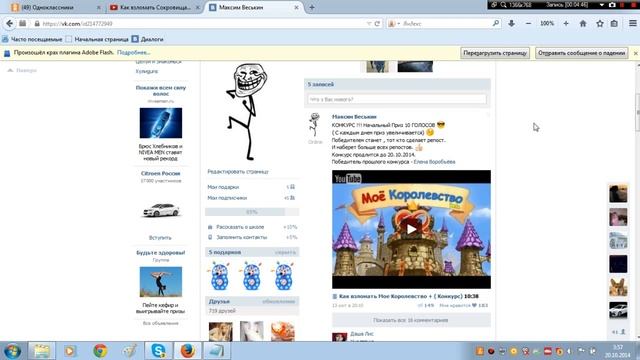
Task: Click Все объявления link
Action: (x=160, y=323)
